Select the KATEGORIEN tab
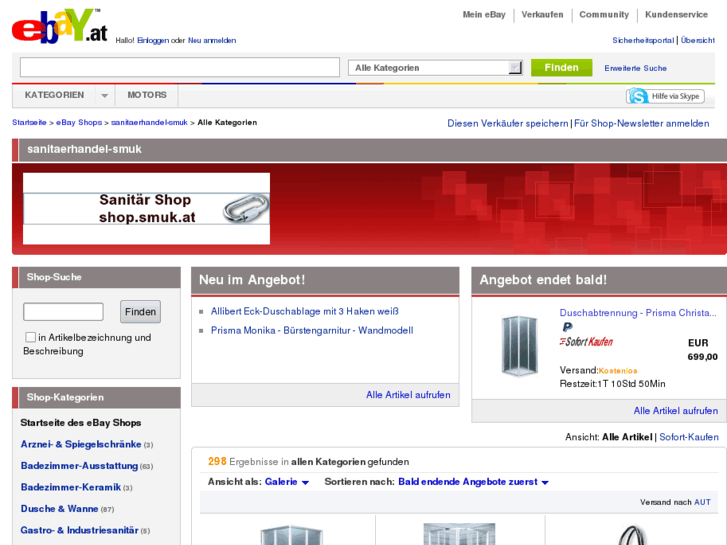The height and width of the screenshot is (545, 727). tap(54, 95)
